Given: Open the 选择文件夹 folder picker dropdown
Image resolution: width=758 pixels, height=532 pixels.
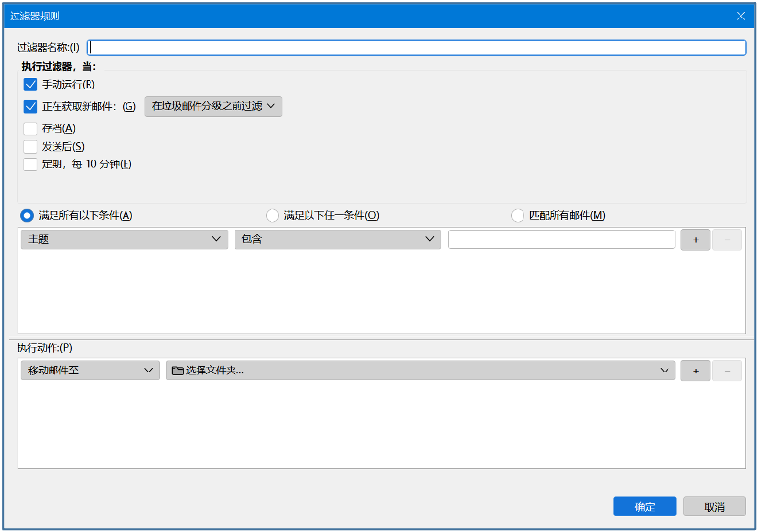Looking at the screenshot, I should 421,371.
